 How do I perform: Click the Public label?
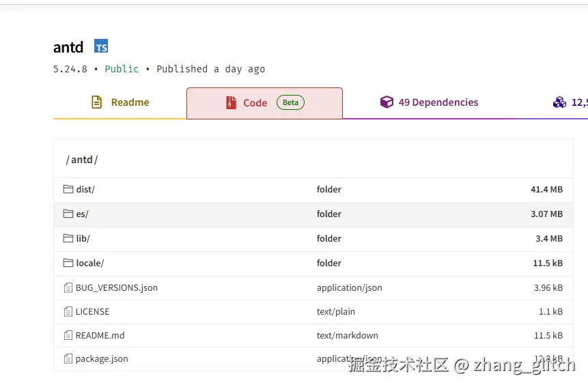pos(122,70)
